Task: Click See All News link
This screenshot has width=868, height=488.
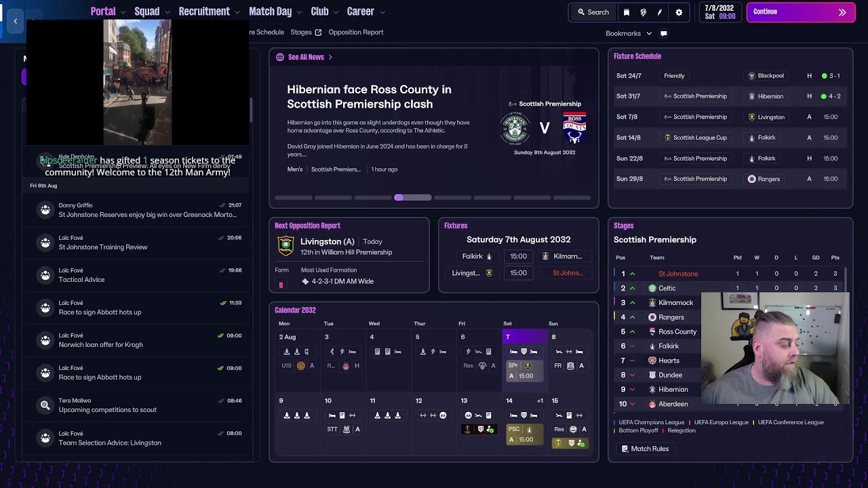Action: tap(306, 57)
